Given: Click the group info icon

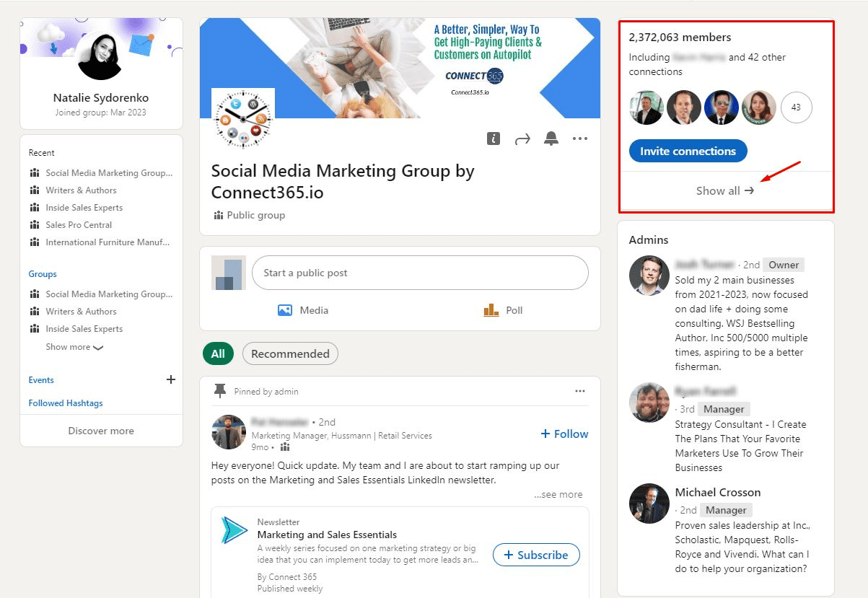Looking at the screenshot, I should click(x=494, y=139).
